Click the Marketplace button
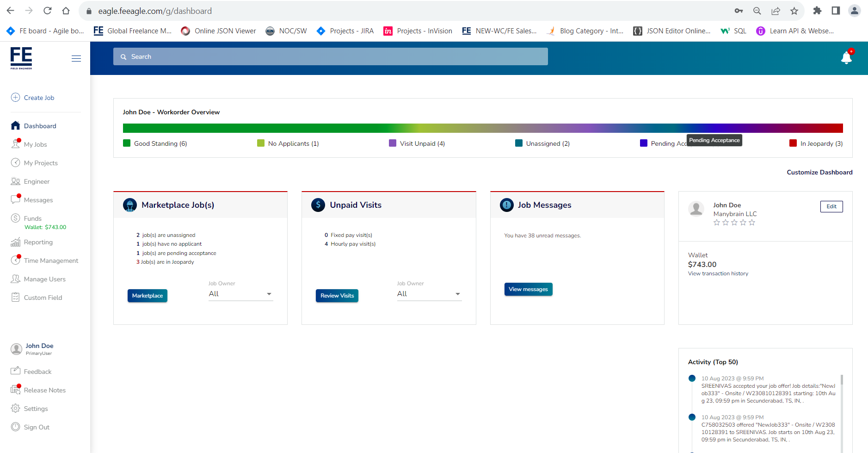This screenshot has height=453, width=868. pyautogui.click(x=148, y=296)
